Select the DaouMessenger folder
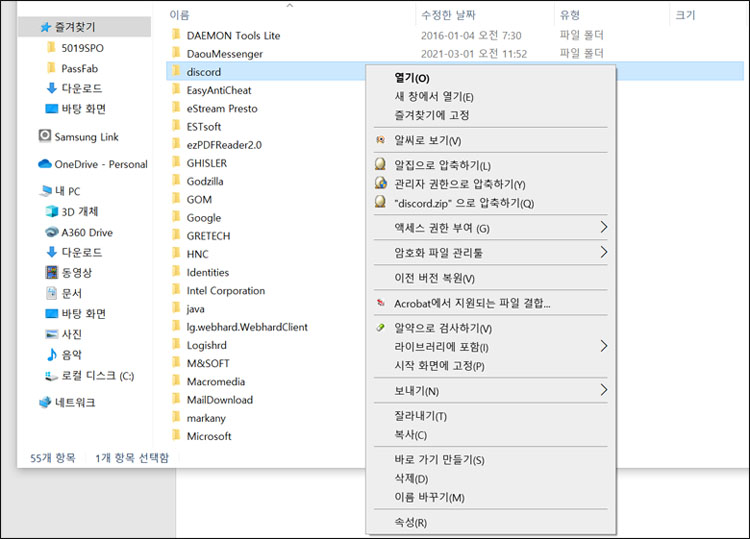The width and height of the screenshot is (750, 539). 225,54
